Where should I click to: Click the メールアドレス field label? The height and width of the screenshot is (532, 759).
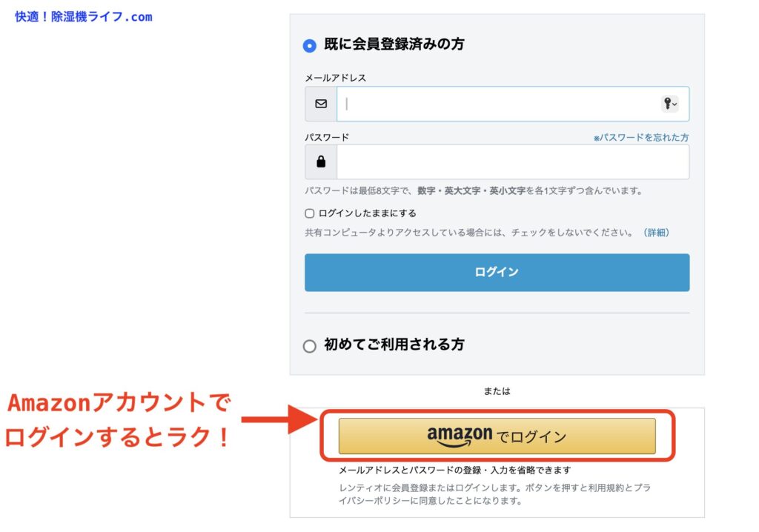335,78
